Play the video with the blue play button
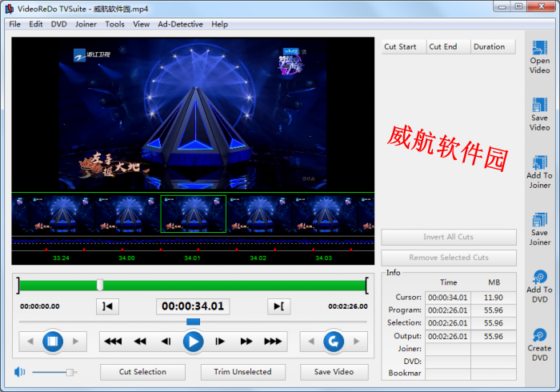This screenshot has height=392, width=560. tap(194, 342)
